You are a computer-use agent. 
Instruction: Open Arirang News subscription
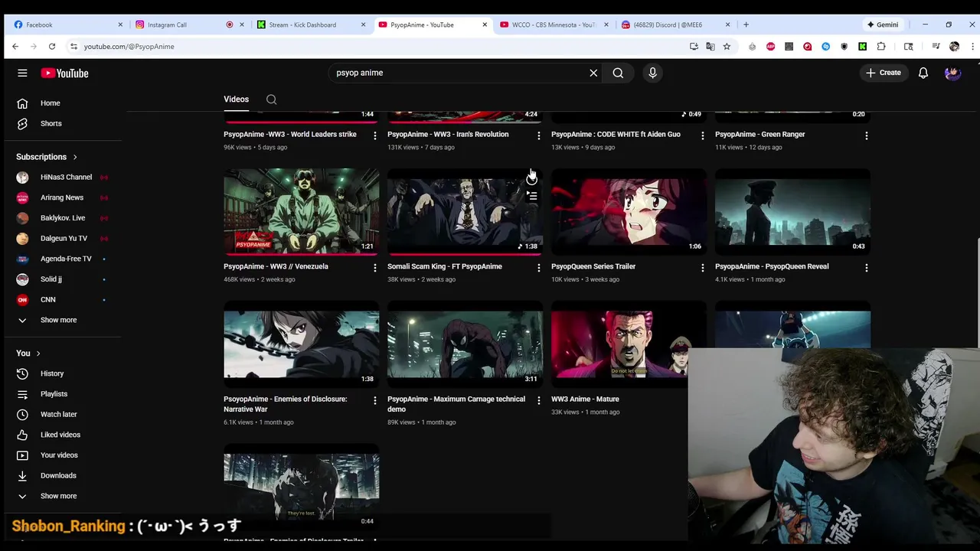click(61, 197)
